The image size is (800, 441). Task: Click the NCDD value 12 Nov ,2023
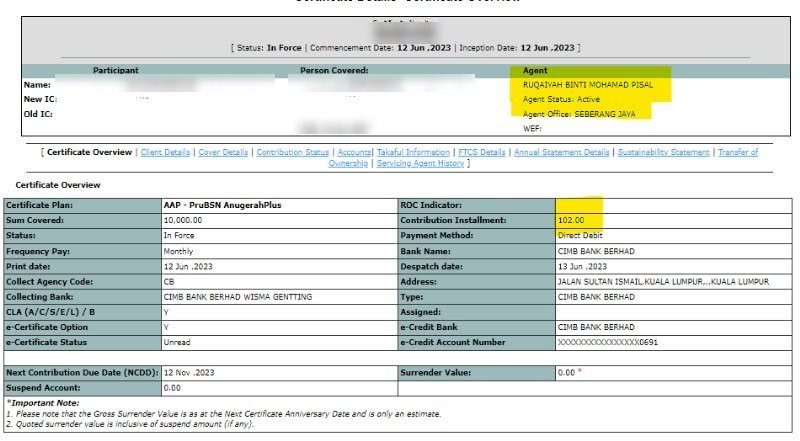click(x=189, y=373)
